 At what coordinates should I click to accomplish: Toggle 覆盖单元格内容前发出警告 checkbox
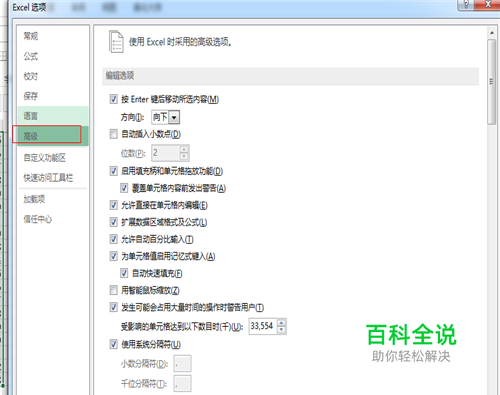[x=124, y=188]
